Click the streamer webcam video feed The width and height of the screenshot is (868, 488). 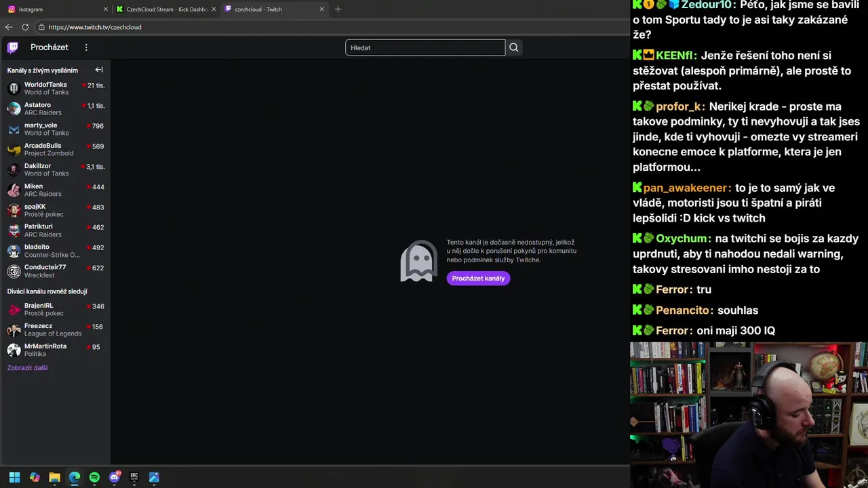(749, 415)
